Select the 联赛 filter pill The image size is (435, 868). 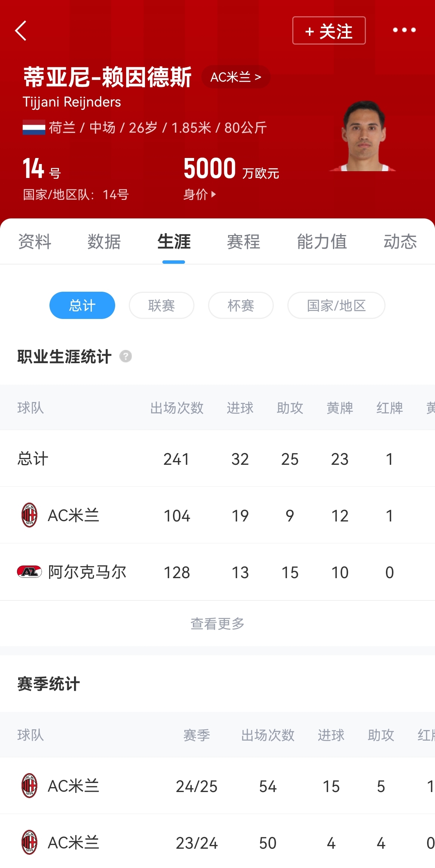[x=162, y=305]
